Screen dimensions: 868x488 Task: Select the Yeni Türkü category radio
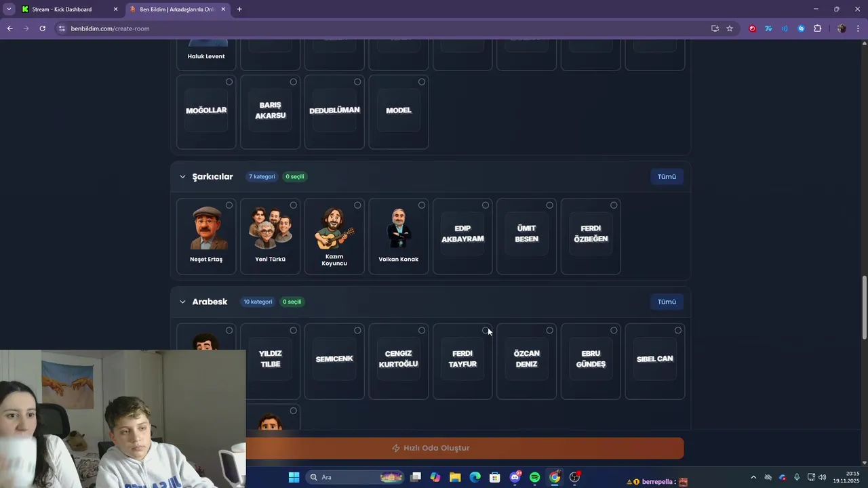point(293,205)
